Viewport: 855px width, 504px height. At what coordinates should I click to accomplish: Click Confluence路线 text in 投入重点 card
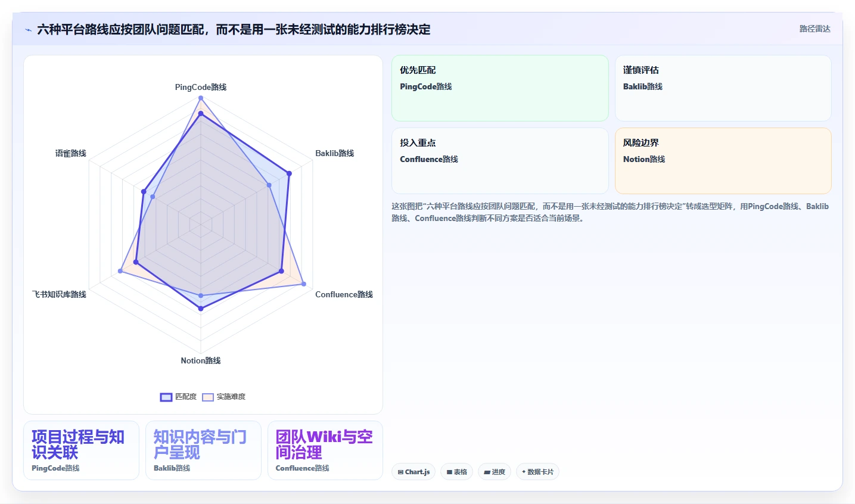[x=429, y=159]
